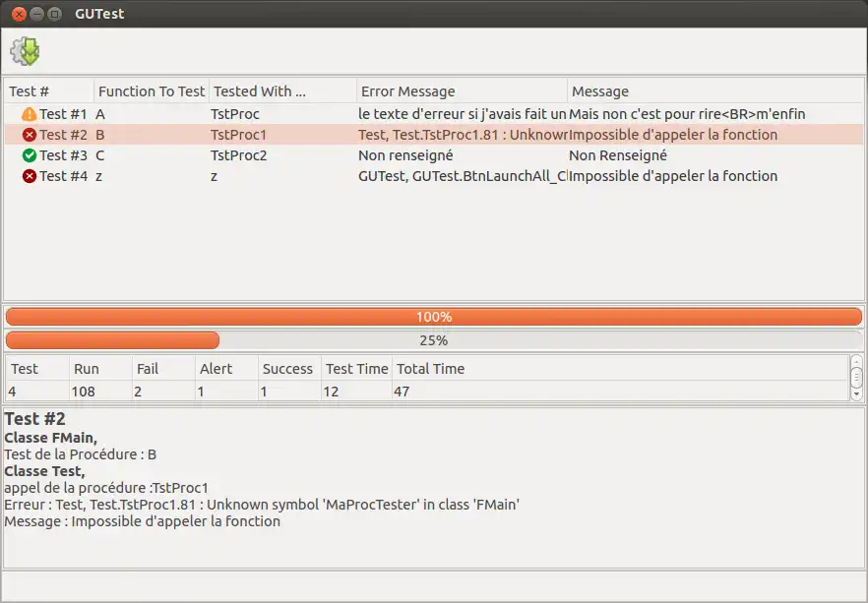Click the 'Erreur : Test, Test.TstProc1.81' line
The width and height of the screenshot is (868, 603).
click(262, 505)
